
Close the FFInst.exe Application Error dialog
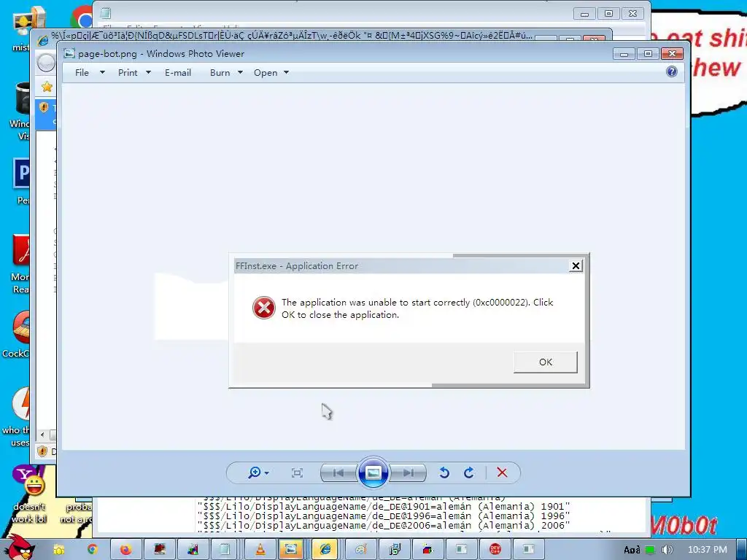(x=576, y=265)
